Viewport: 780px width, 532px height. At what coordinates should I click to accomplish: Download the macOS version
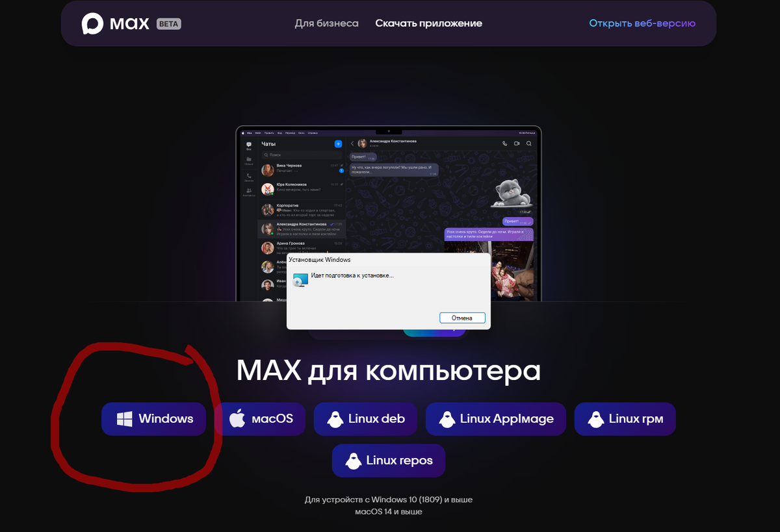tap(260, 419)
